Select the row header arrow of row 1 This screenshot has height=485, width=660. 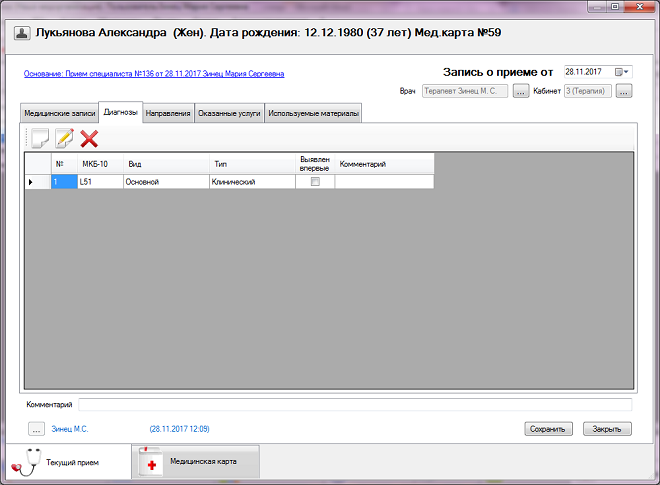[38, 182]
